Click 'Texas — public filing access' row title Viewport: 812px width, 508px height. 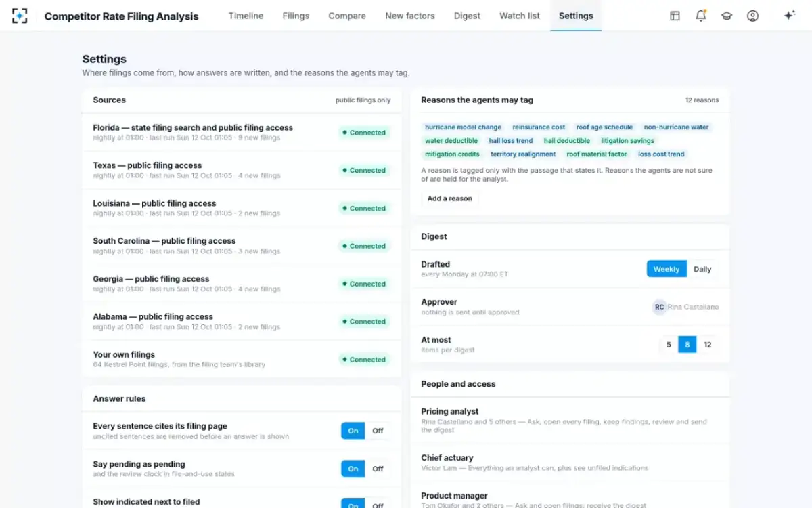148,165
